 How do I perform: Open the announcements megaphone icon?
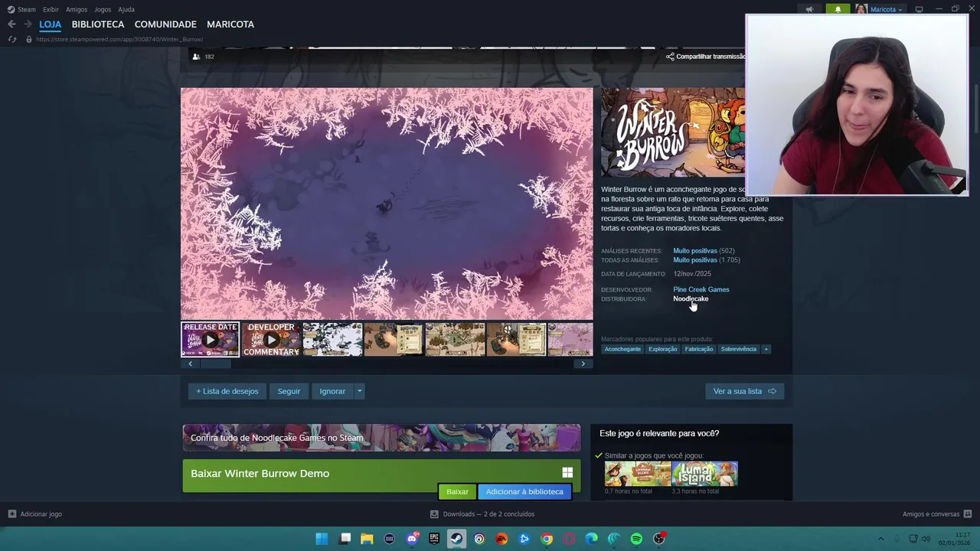[x=809, y=9]
